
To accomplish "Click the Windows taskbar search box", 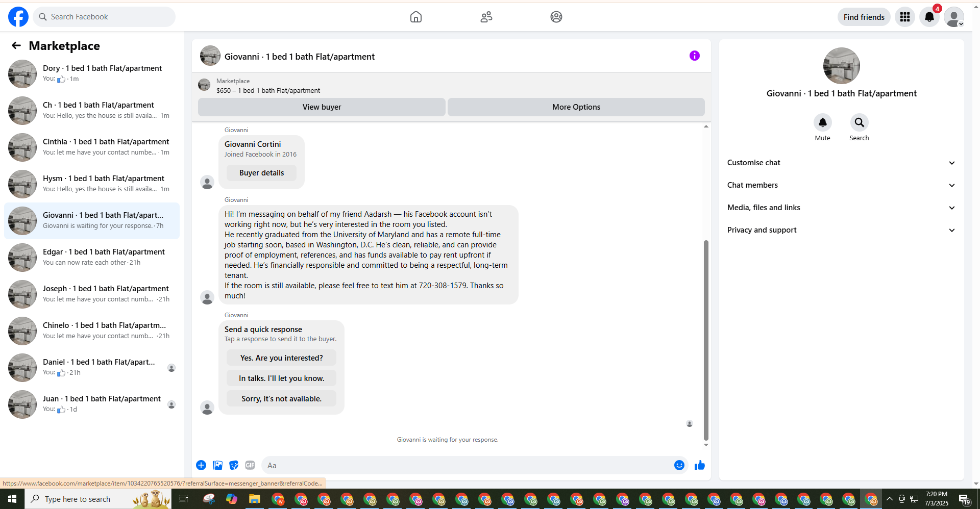I will coord(98,499).
